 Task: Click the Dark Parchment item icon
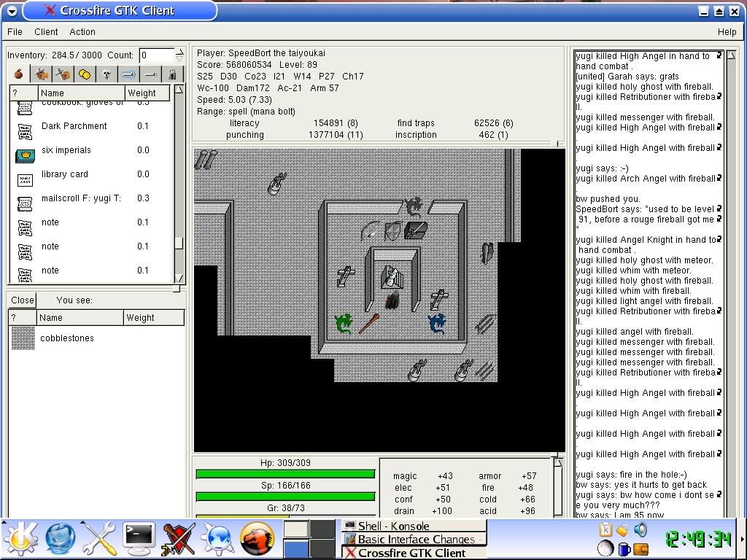click(x=25, y=131)
